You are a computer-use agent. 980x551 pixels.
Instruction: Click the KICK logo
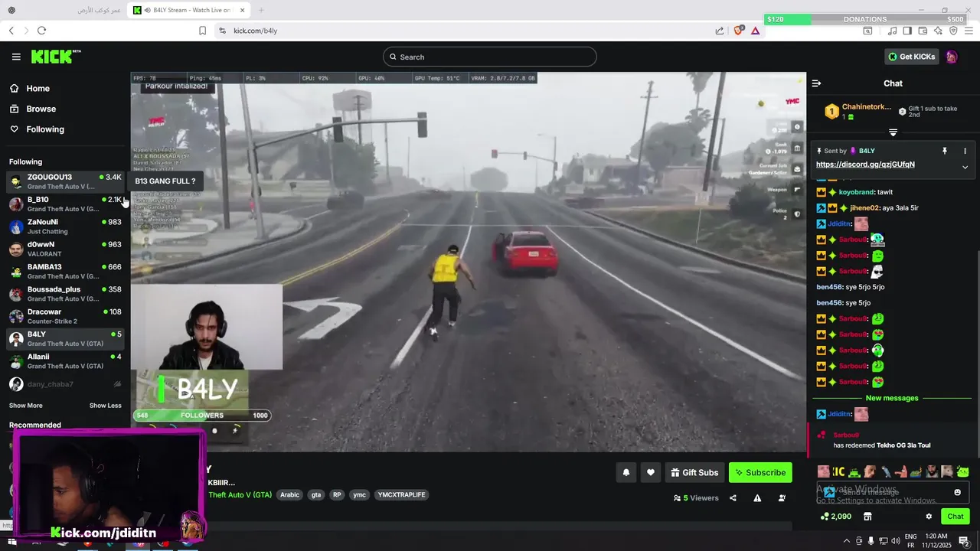click(56, 57)
